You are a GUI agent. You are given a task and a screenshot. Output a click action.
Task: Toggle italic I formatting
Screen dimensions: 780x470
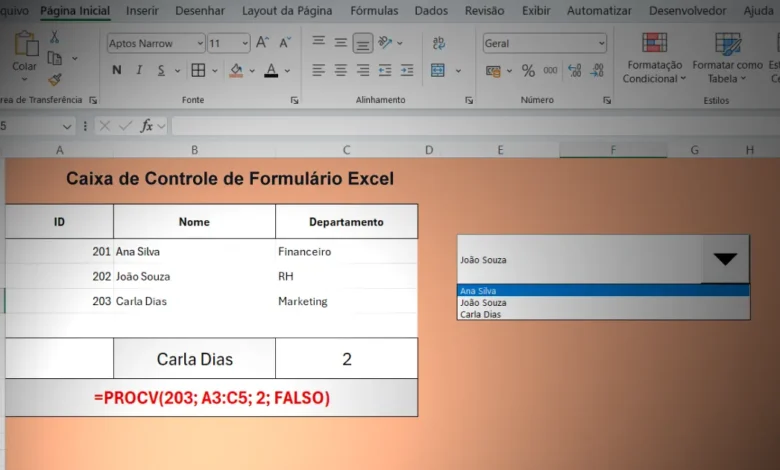139,71
